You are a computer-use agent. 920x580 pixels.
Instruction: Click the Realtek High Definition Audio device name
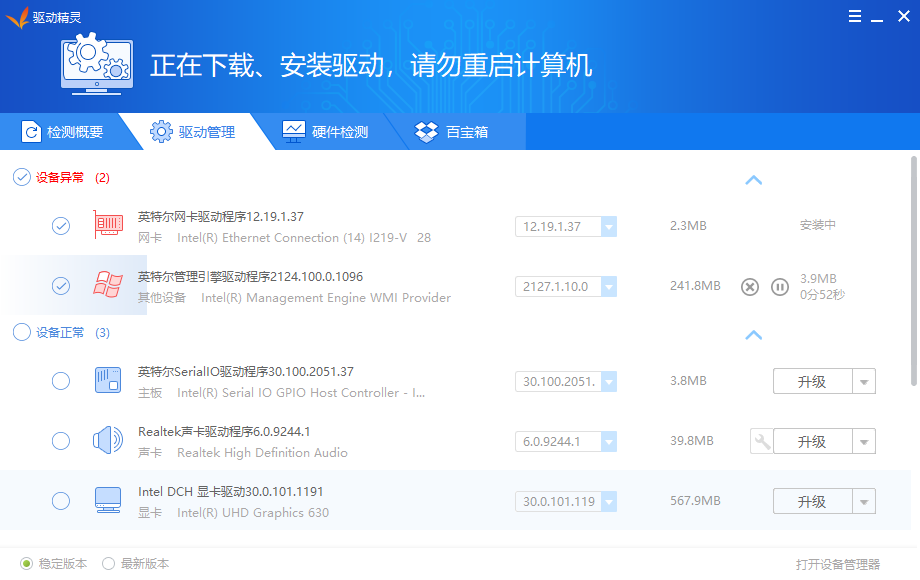(x=262, y=453)
